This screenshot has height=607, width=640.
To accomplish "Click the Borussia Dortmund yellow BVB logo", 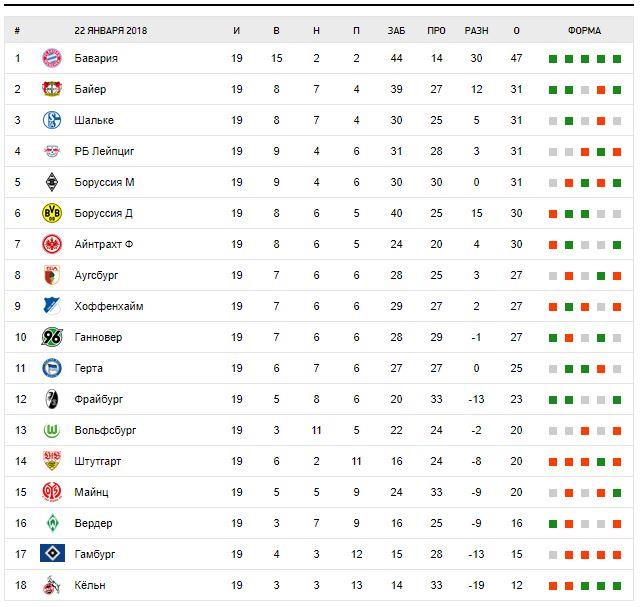I will pos(52,213).
